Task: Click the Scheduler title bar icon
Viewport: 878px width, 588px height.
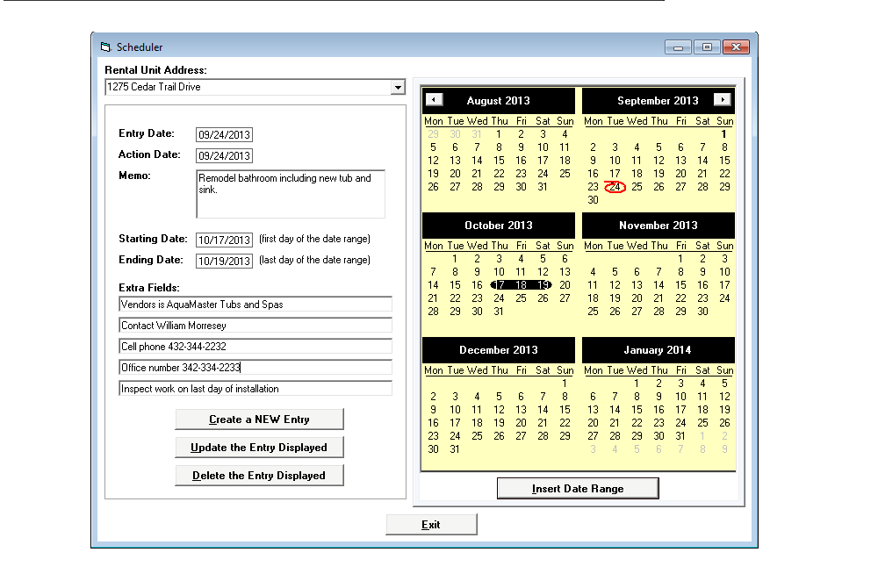Action: 105,47
